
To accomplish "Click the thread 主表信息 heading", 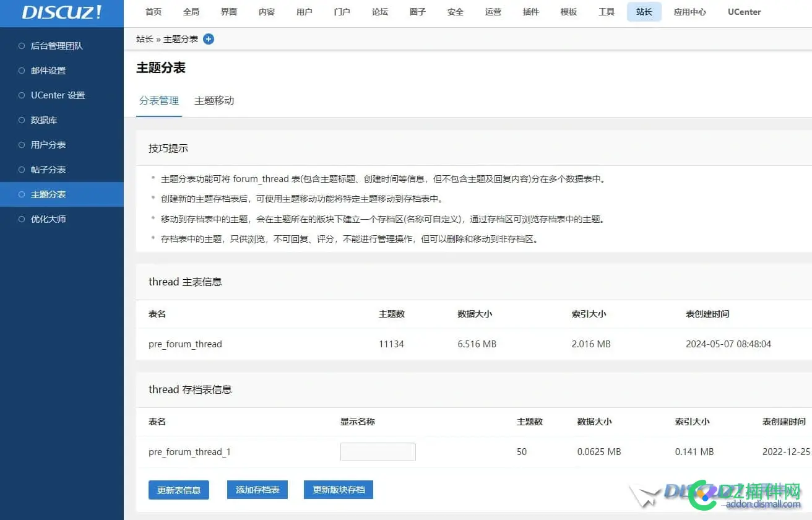I will 185,282.
